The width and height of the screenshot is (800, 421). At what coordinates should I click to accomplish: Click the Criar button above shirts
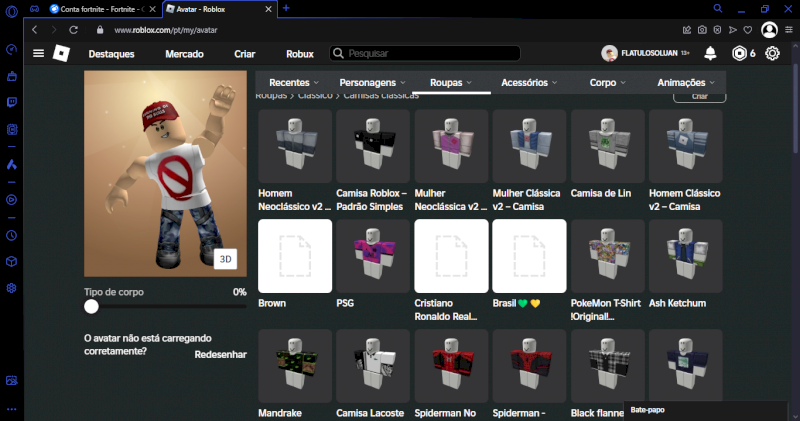point(699,97)
